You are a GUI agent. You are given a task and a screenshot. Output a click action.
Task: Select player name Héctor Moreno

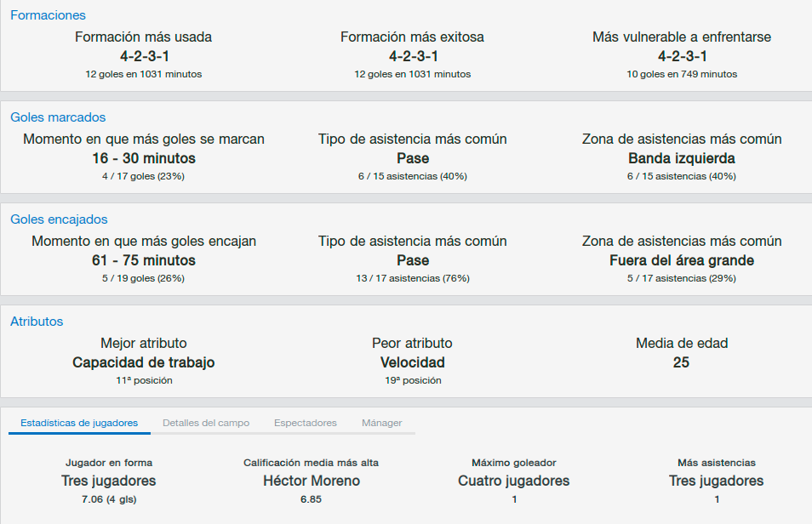click(312, 481)
